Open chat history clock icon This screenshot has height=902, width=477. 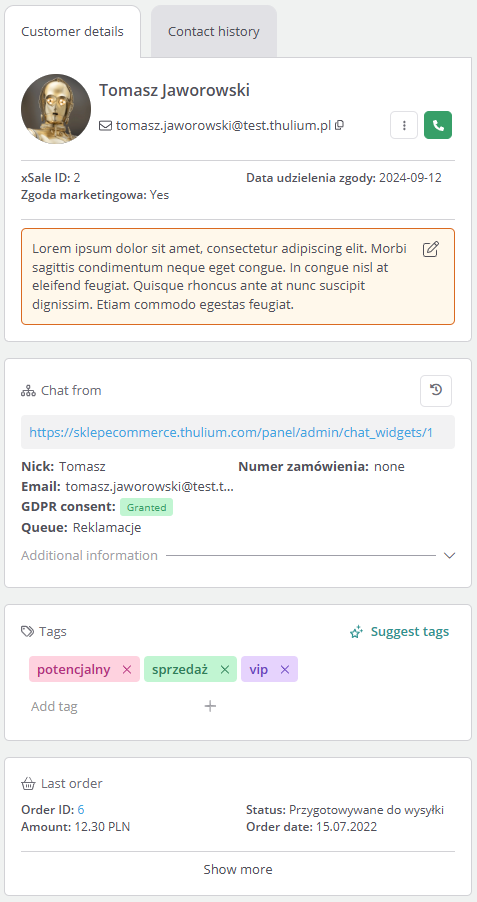point(436,391)
